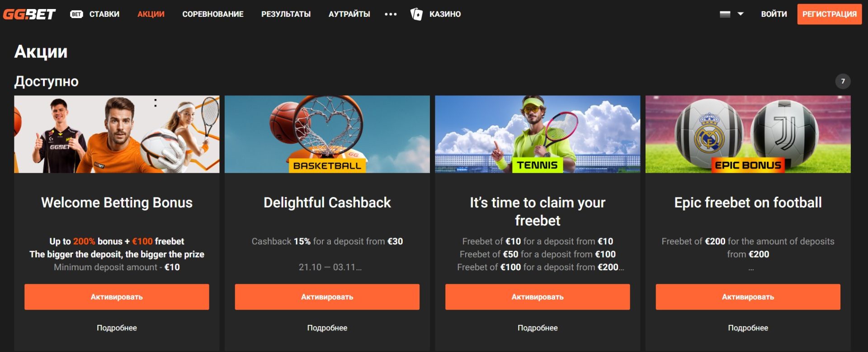Activate the Welcome Betting Bonus
Screen dimensions: 868x352
tap(117, 297)
